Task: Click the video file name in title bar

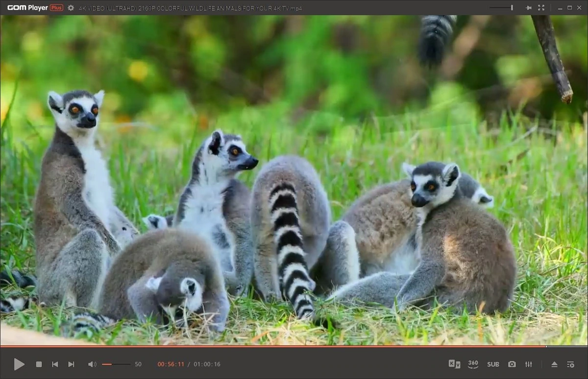Action: pyautogui.click(x=190, y=8)
